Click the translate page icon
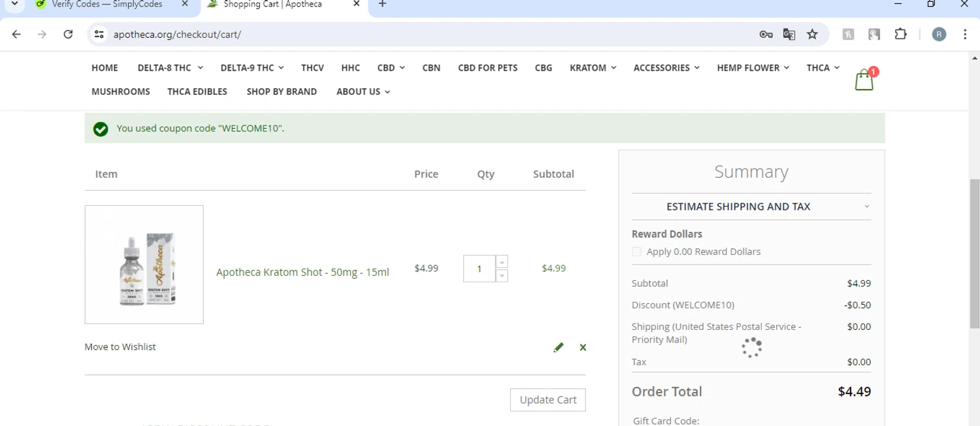The image size is (980, 426). pyautogui.click(x=789, y=34)
